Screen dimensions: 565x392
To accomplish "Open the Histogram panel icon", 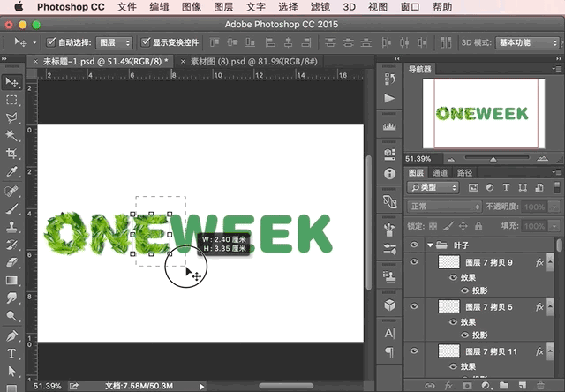I will [389, 127].
